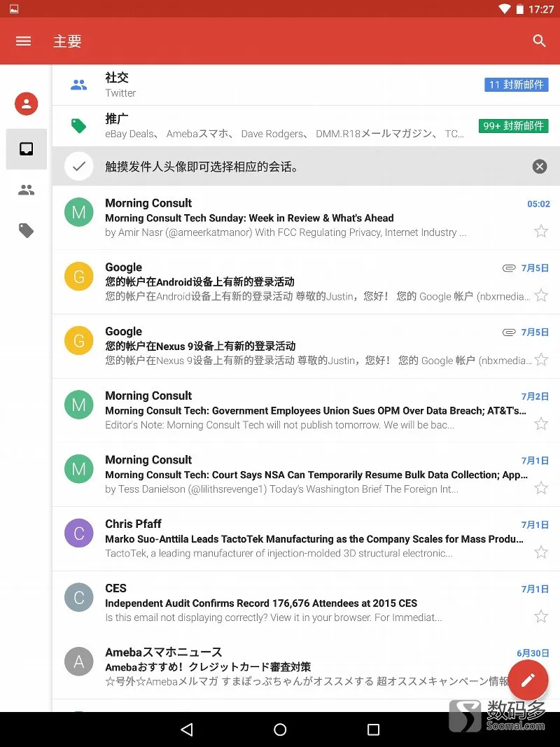Select the Google Nexus 9 email avatar
Screen dimensions: 560x747
coord(78,340)
